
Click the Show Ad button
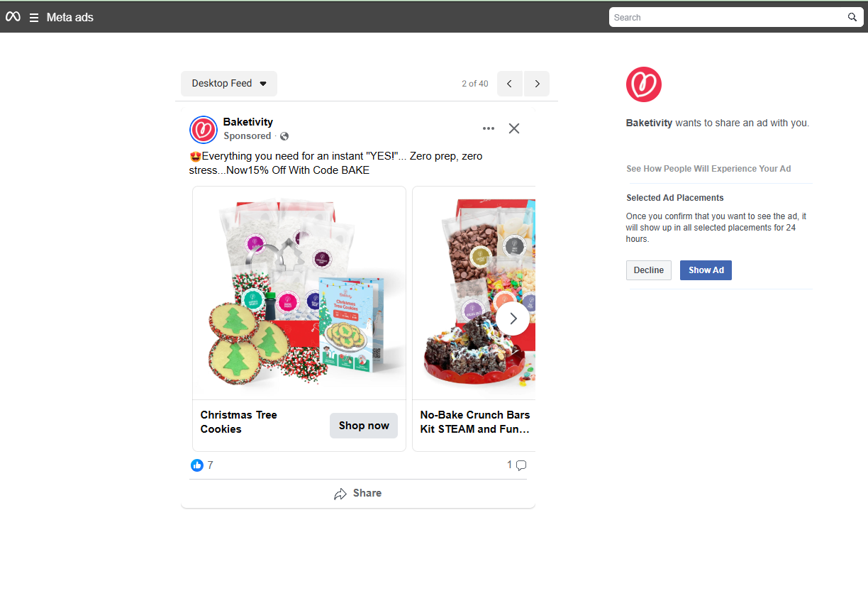tap(706, 270)
